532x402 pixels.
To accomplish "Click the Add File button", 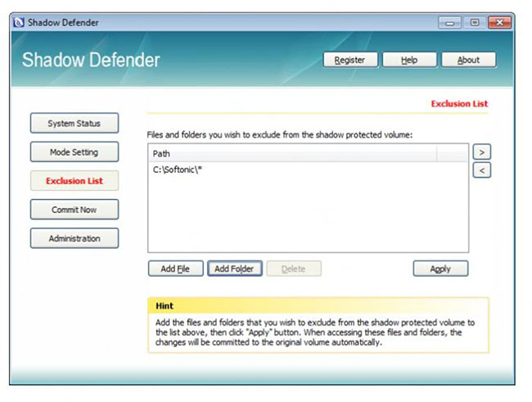I will pyautogui.click(x=176, y=269).
